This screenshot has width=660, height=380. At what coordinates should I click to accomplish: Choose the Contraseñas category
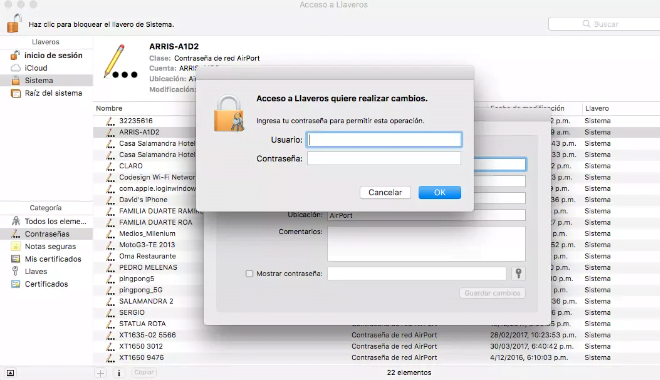(x=46, y=234)
